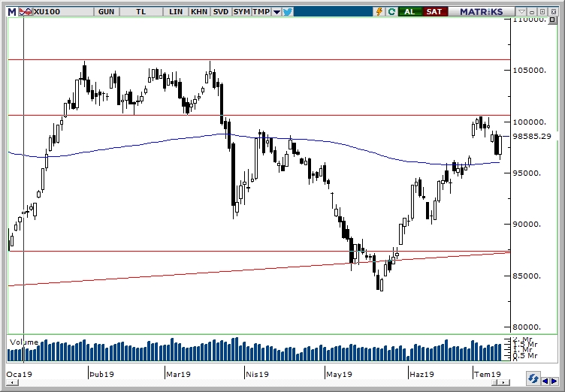Switch the TL currency setting
Viewport: 565px width, 392px height.
[141, 12]
